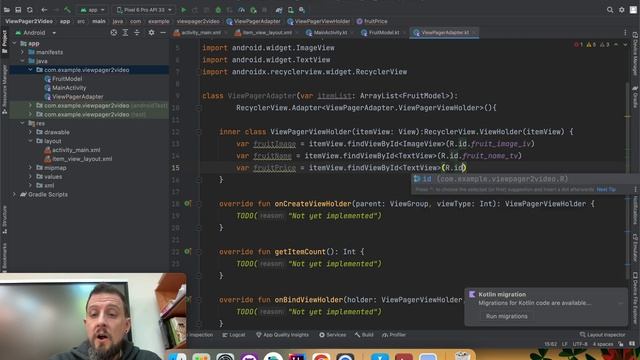The height and width of the screenshot is (360, 640).
Task: Expand the mipmap folder
Action: pos(31,168)
